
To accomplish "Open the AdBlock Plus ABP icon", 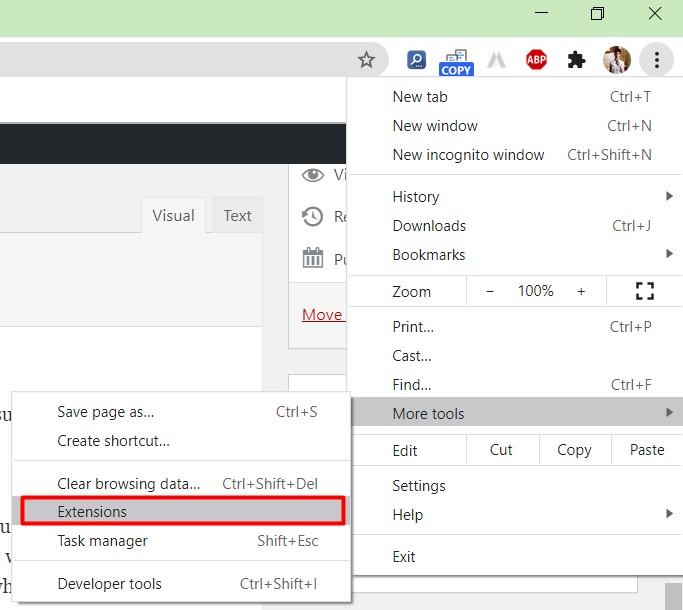I will click(x=537, y=60).
